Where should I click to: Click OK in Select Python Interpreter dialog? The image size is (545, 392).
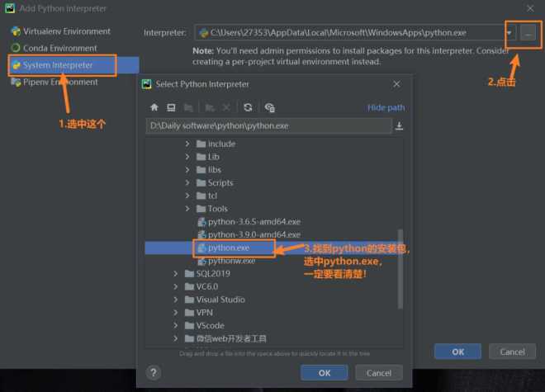pos(325,372)
